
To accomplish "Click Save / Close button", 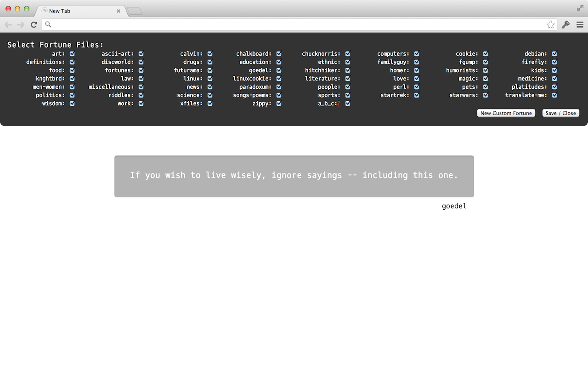I will (561, 113).
